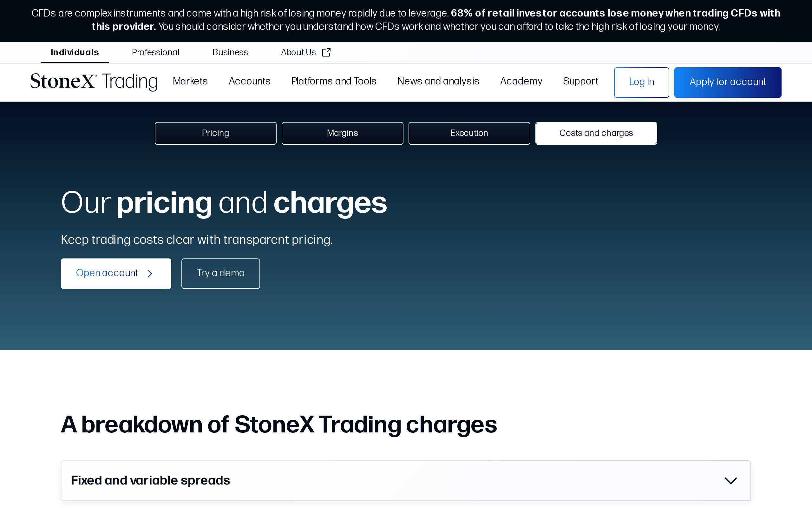Select the Costs and charges button
This screenshot has width=812, height=508.
[596, 133]
